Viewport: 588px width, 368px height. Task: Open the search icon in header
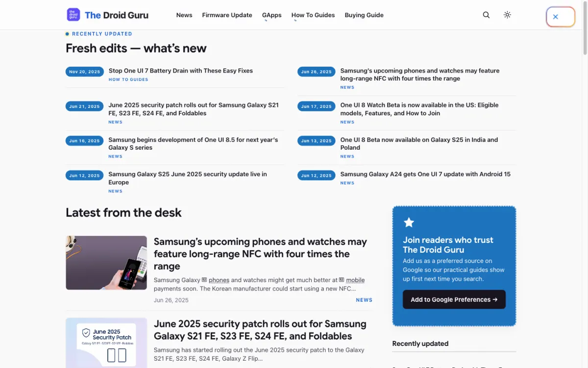tap(486, 15)
